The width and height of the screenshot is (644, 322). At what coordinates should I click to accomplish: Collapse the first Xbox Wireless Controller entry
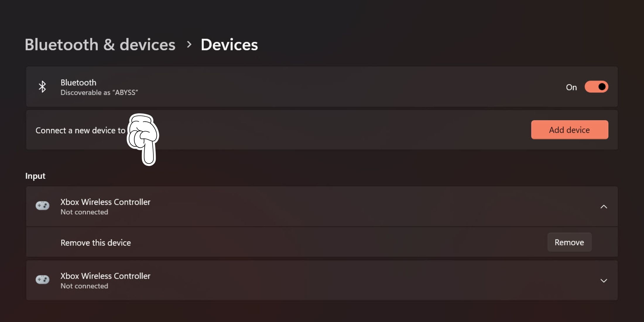click(604, 207)
